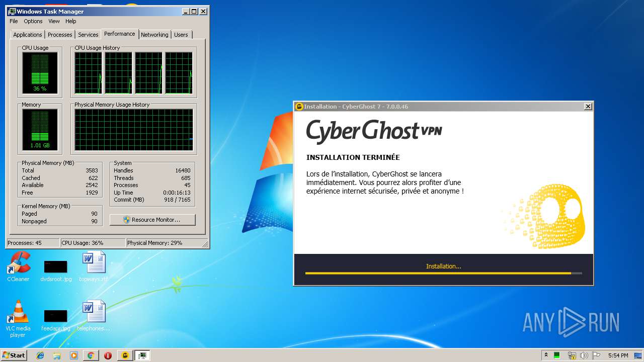The height and width of the screenshot is (362, 644).
Task: Open the Action Center flag icon
Action: [596, 355]
